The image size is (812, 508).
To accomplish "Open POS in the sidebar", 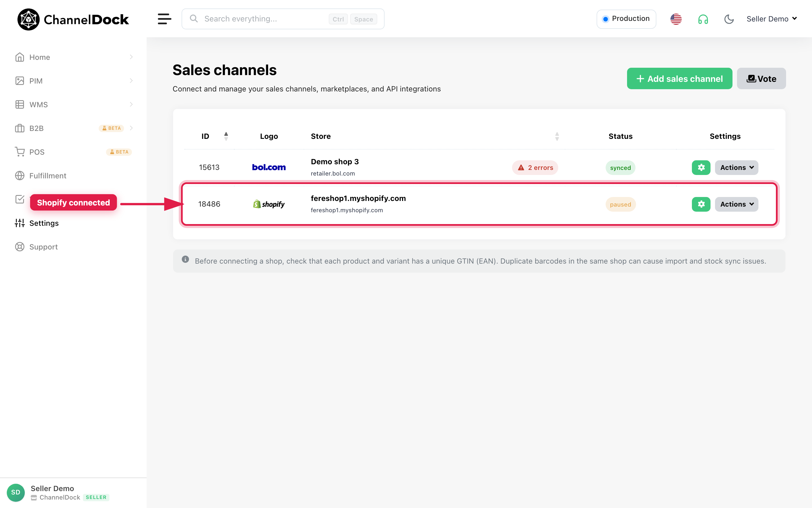I will 37,152.
